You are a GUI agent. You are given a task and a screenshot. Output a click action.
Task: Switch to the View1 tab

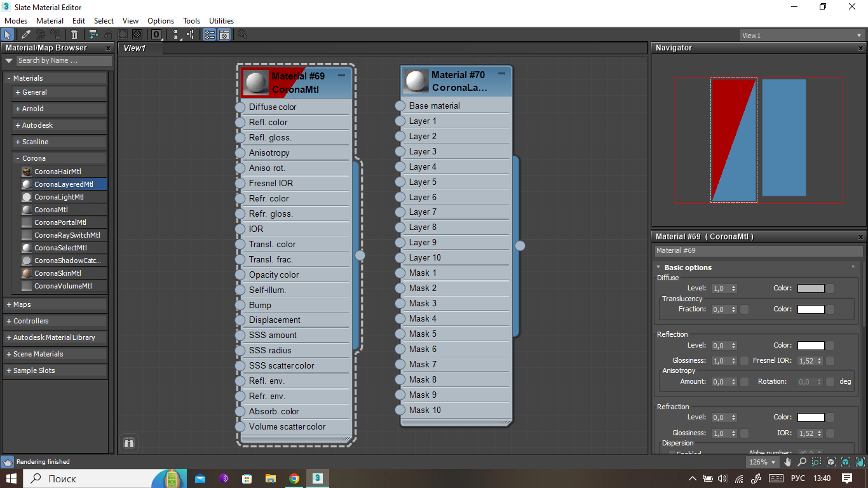pyautogui.click(x=140, y=48)
